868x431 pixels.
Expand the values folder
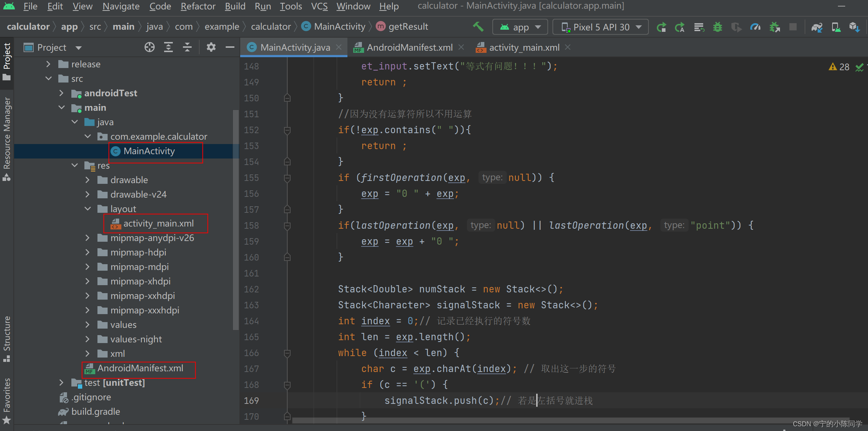pos(87,325)
